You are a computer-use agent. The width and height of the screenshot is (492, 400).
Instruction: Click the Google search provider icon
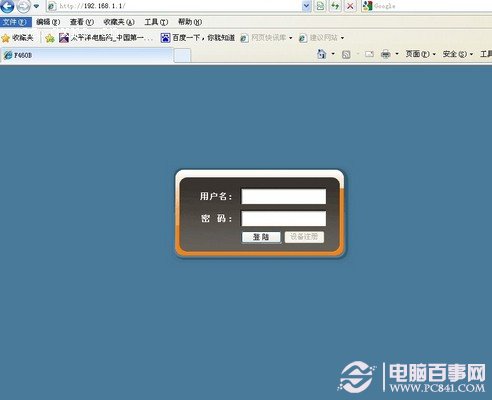tap(367, 6)
